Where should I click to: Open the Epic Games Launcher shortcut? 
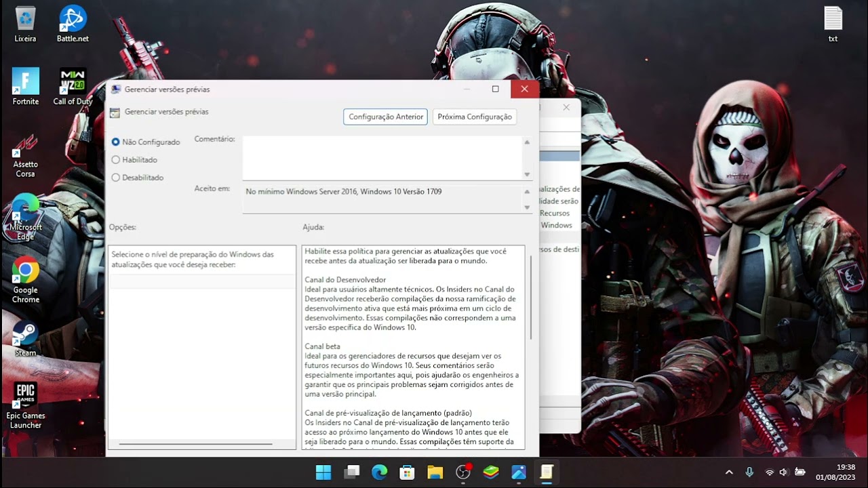tap(26, 405)
